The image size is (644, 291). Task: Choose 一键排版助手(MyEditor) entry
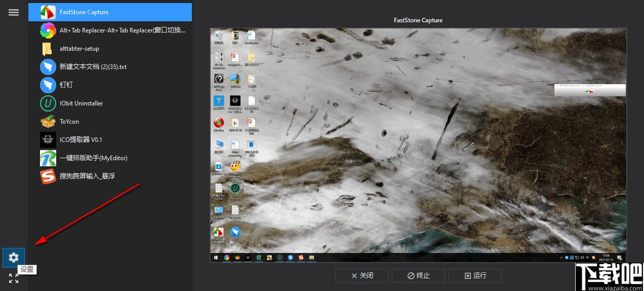click(x=110, y=158)
